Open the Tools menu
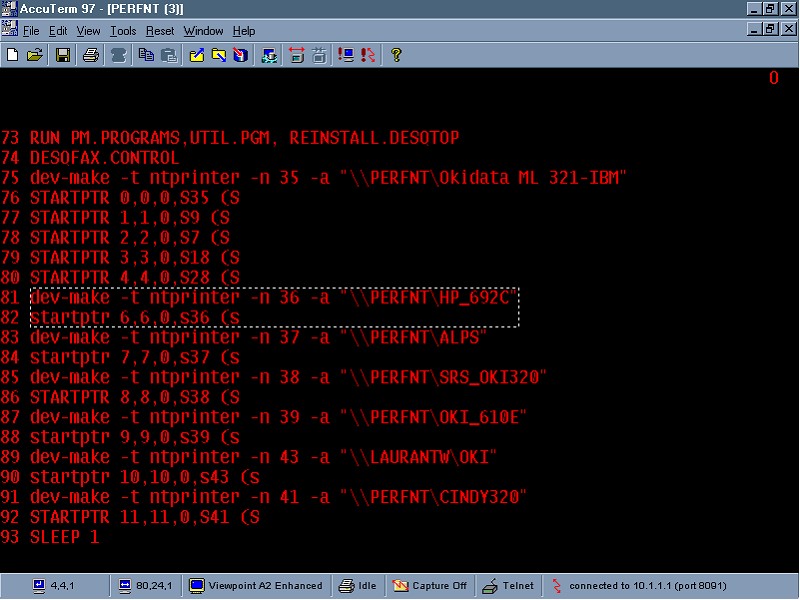The width and height of the screenshot is (800, 600). 123,31
